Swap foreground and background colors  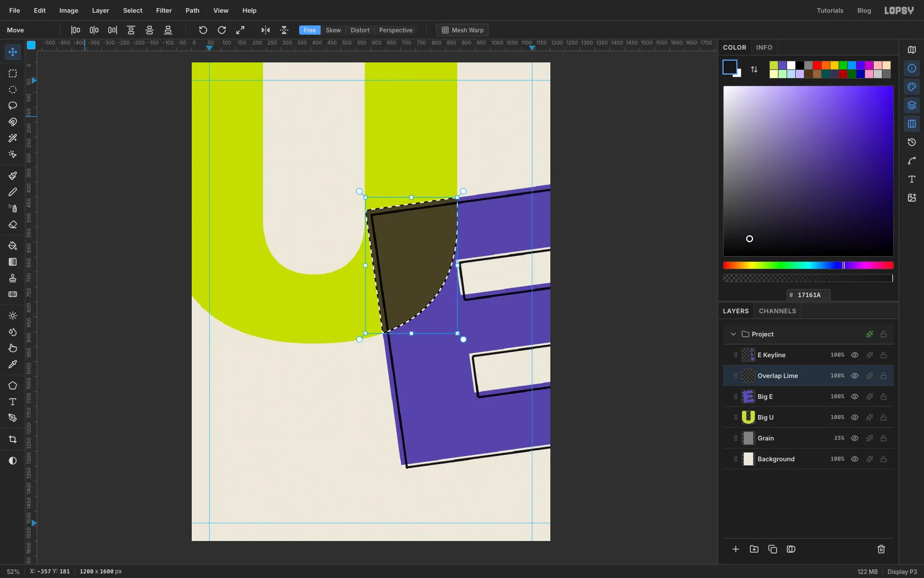click(x=754, y=69)
